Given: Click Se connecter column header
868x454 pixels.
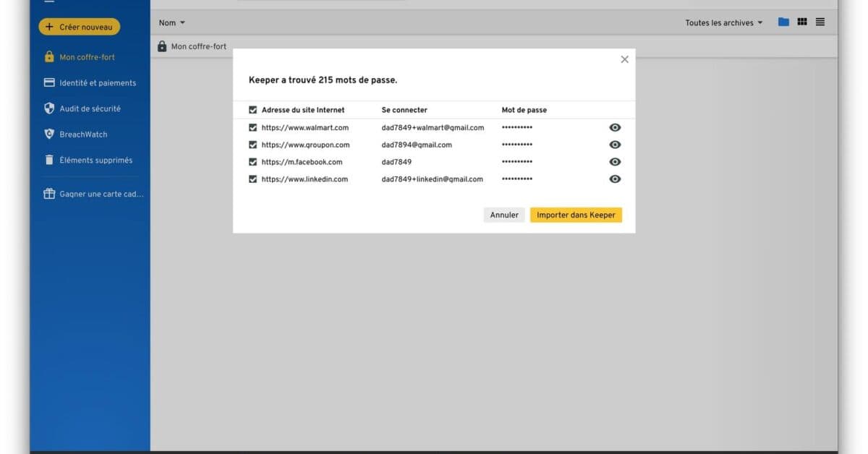Looking at the screenshot, I should coord(404,110).
